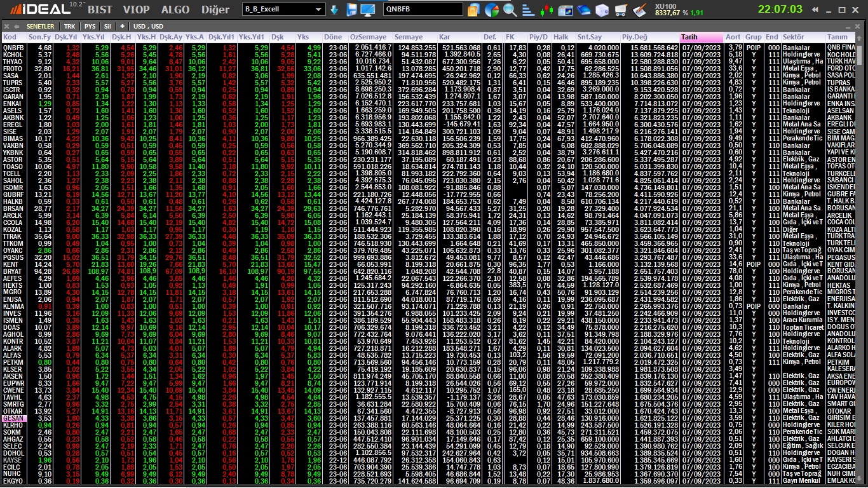Select the BRYAT row code cell
Screen dimensions: 868x488
[x=13, y=271]
